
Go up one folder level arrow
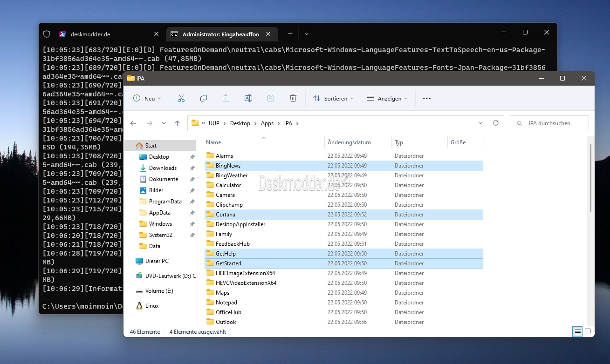tap(177, 123)
